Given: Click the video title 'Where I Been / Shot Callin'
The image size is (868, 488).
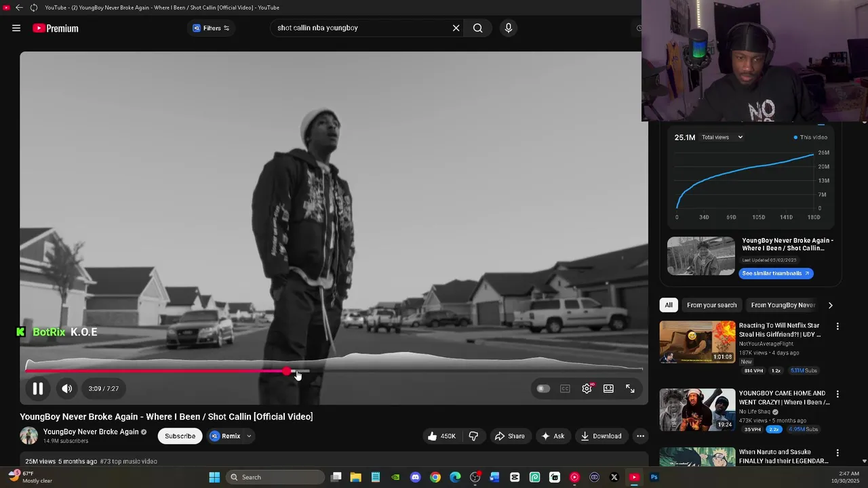Looking at the screenshot, I should click(x=166, y=416).
